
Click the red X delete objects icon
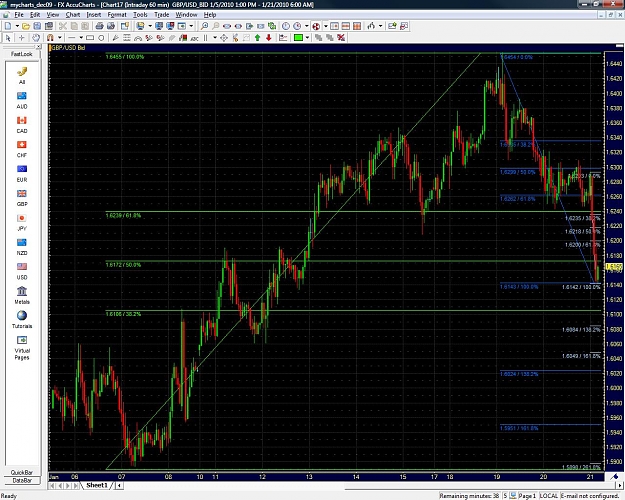[341, 37]
